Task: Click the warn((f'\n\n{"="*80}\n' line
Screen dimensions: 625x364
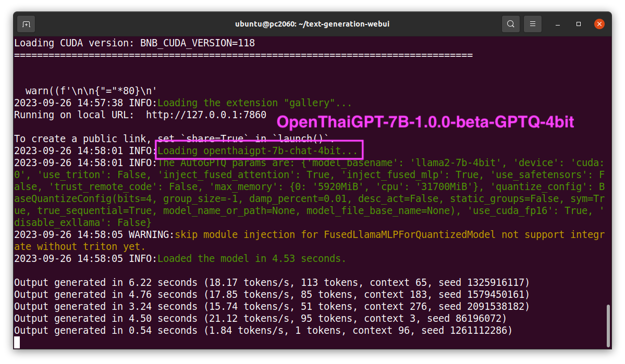Action: 91,91
